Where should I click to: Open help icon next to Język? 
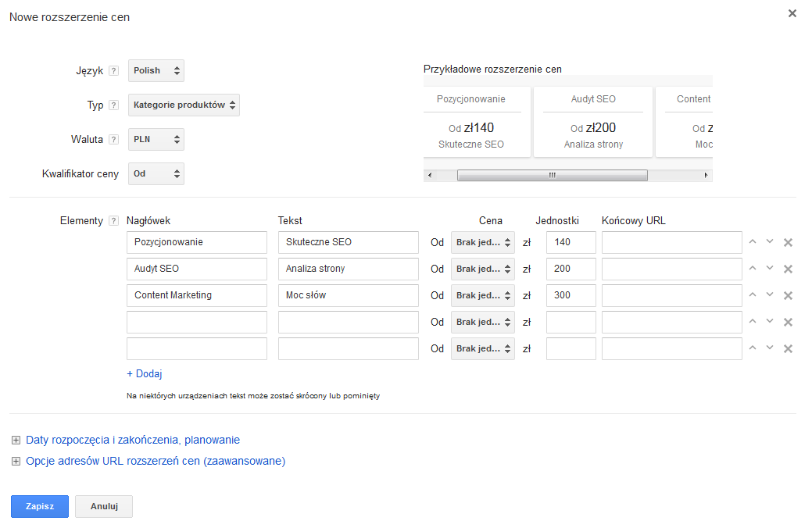click(x=114, y=71)
